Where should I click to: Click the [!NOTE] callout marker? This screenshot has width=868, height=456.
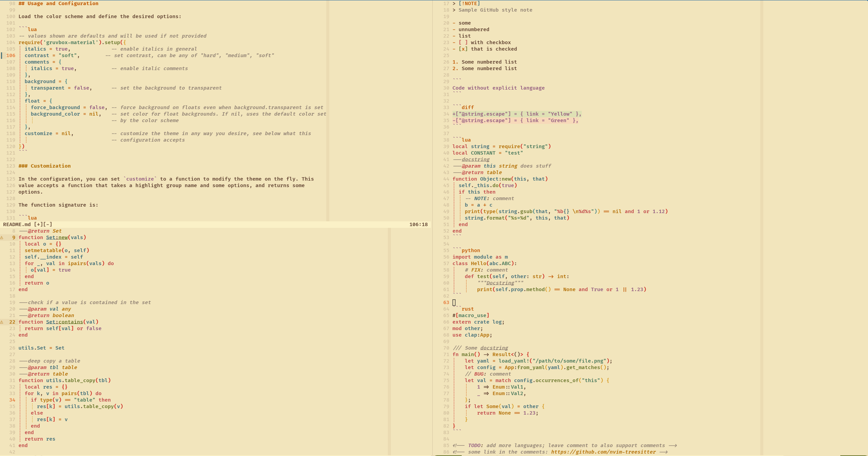[469, 3]
